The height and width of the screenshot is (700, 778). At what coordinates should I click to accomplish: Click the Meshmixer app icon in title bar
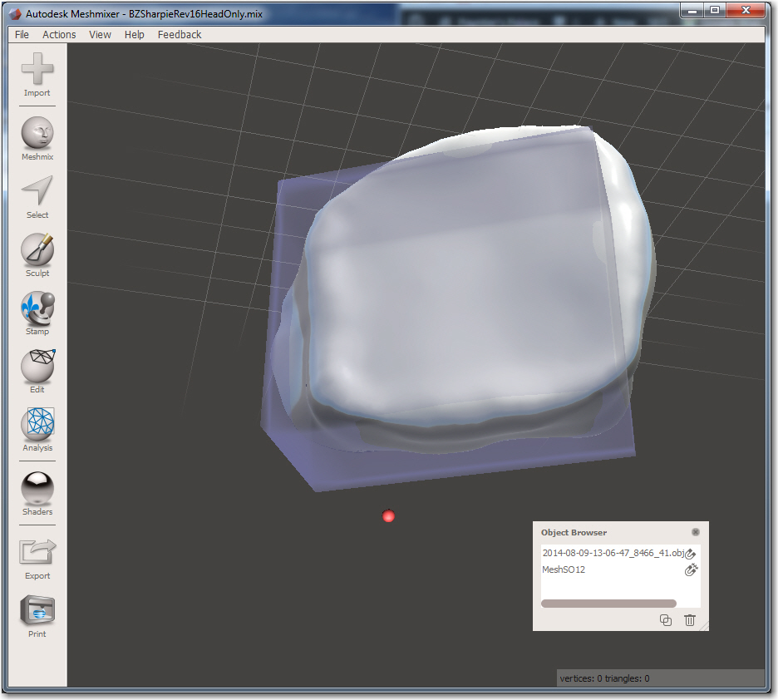16,14
